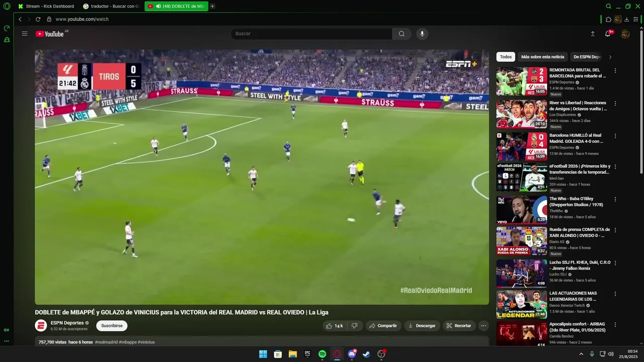Click the Descargar download button
Screen dimensions: 644x362
coord(422,326)
